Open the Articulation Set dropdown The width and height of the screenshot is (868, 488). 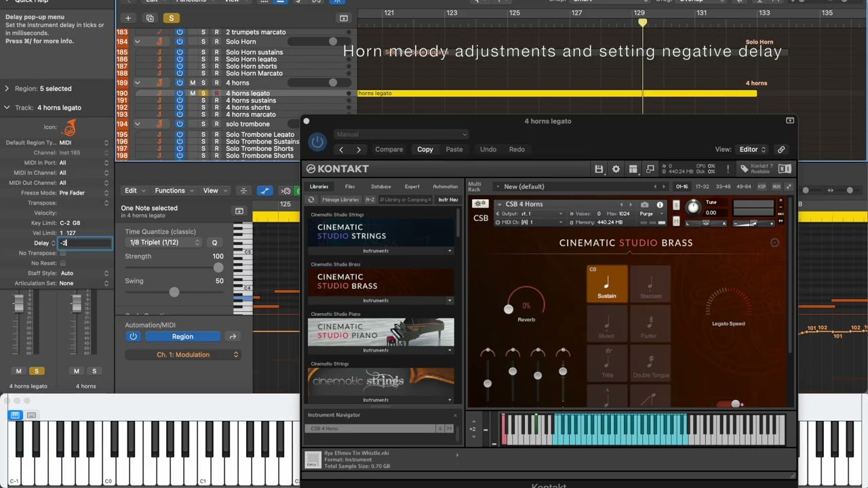(x=83, y=283)
